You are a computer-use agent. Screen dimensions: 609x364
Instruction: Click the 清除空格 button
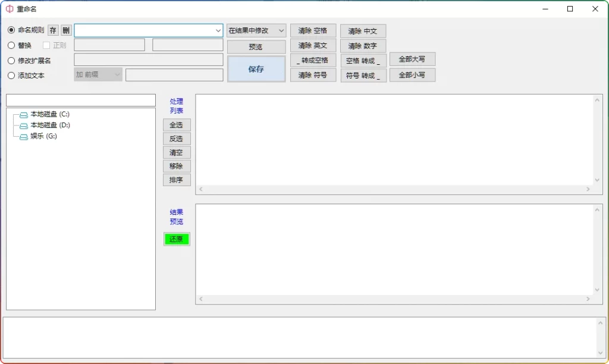point(313,30)
